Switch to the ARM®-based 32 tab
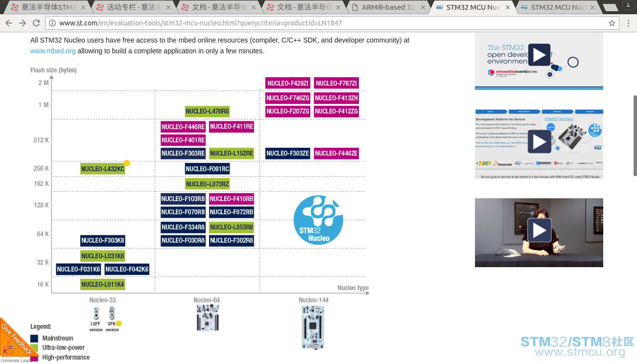 pos(388,7)
